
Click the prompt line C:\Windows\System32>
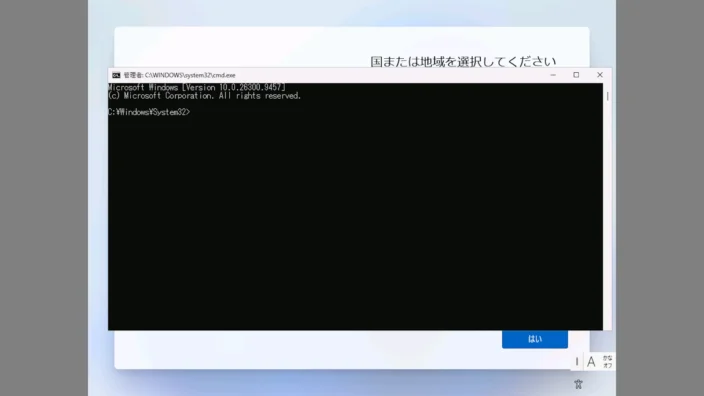149,112
